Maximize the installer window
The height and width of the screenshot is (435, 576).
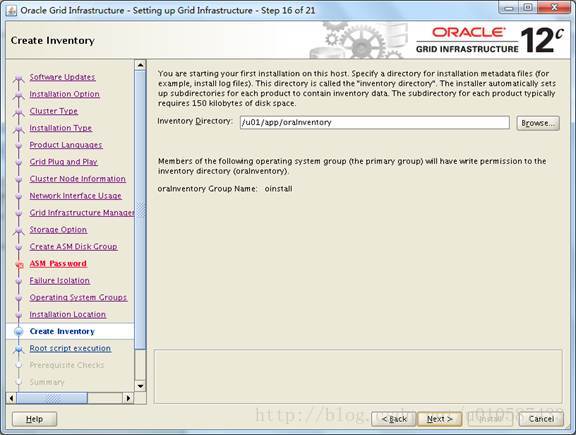pyautogui.click(x=528, y=8)
